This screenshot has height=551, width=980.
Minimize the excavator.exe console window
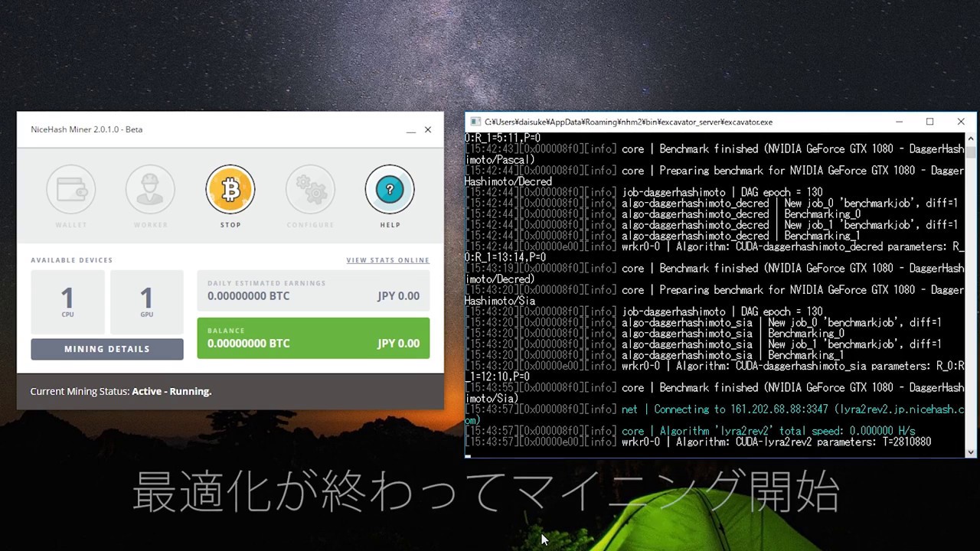click(899, 122)
